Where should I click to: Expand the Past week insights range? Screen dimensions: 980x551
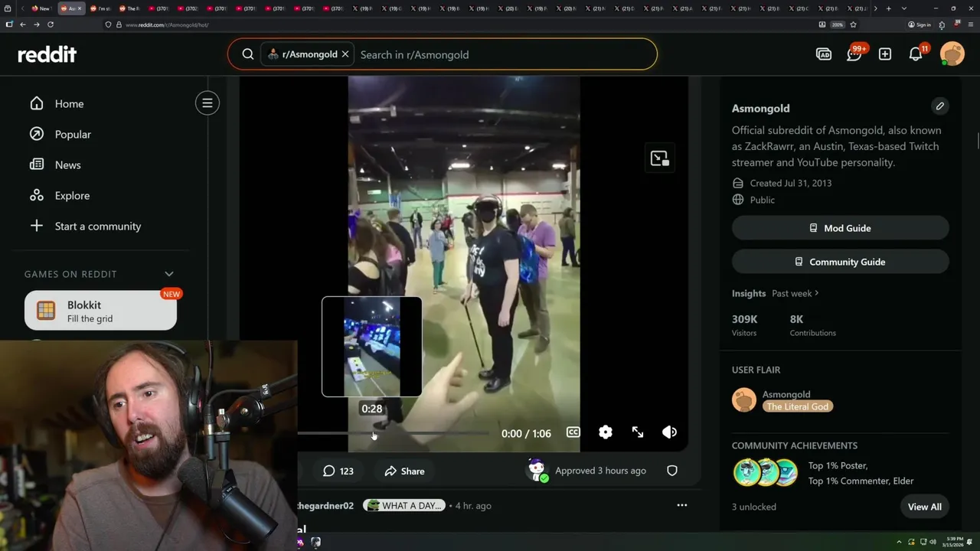coord(795,293)
